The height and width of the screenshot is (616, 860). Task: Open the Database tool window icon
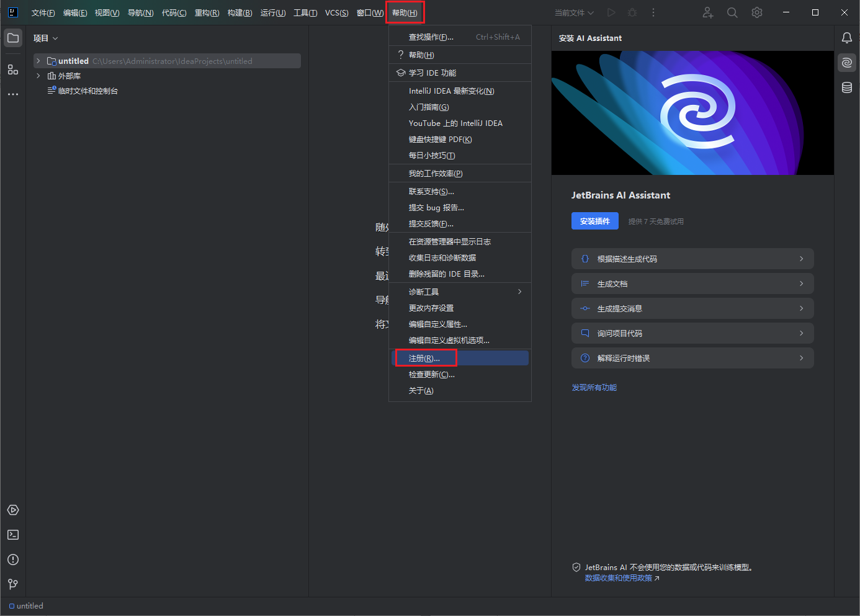pyautogui.click(x=847, y=87)
